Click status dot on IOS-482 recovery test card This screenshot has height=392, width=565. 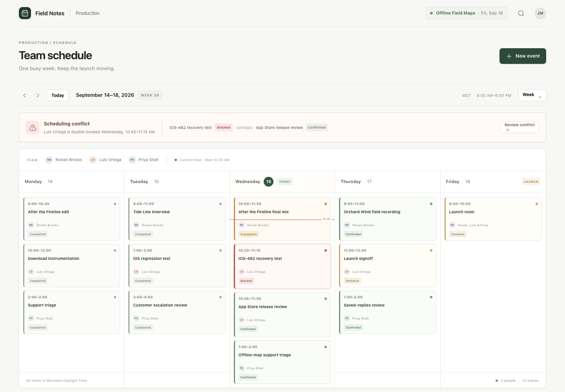[x=326, y=250]
